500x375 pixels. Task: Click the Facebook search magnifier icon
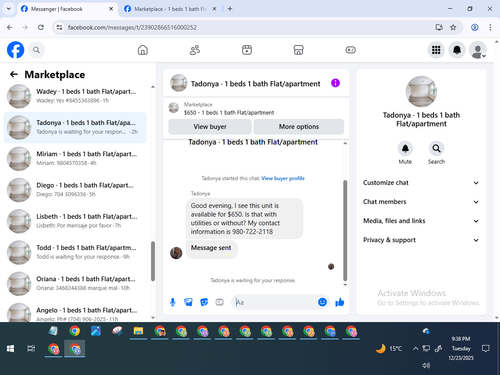point(36,50)
